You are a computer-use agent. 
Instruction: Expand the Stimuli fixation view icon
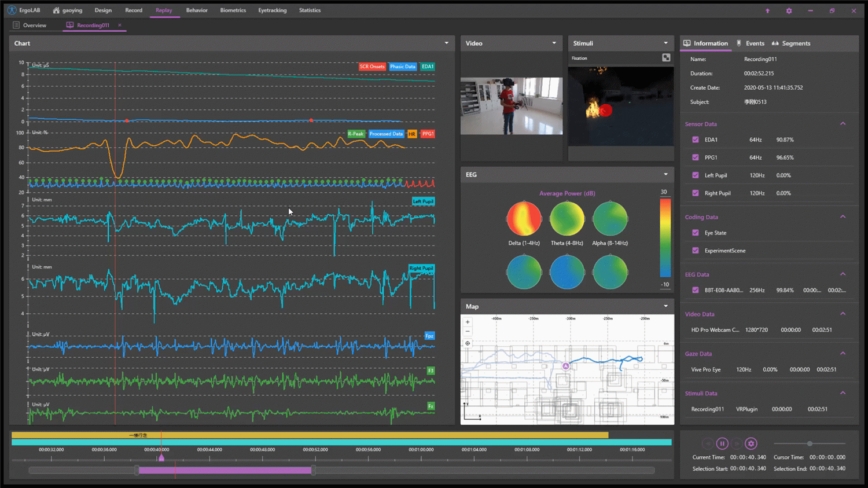coord(666,58)
